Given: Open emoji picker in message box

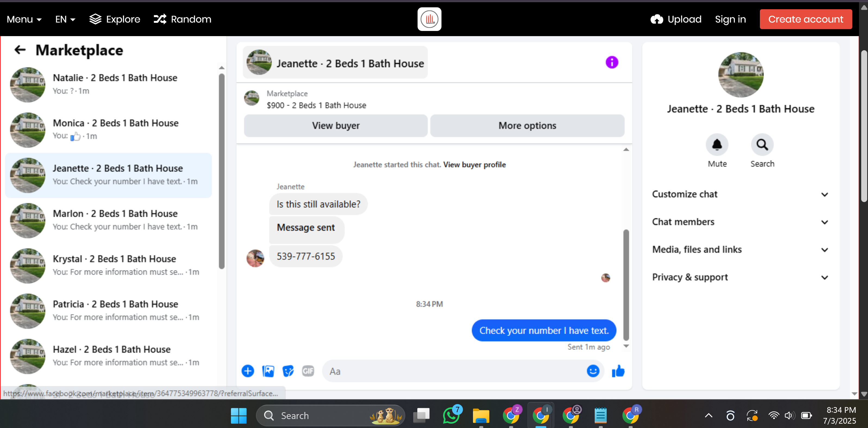Looking at the screenshot, I should click(593, 371).
